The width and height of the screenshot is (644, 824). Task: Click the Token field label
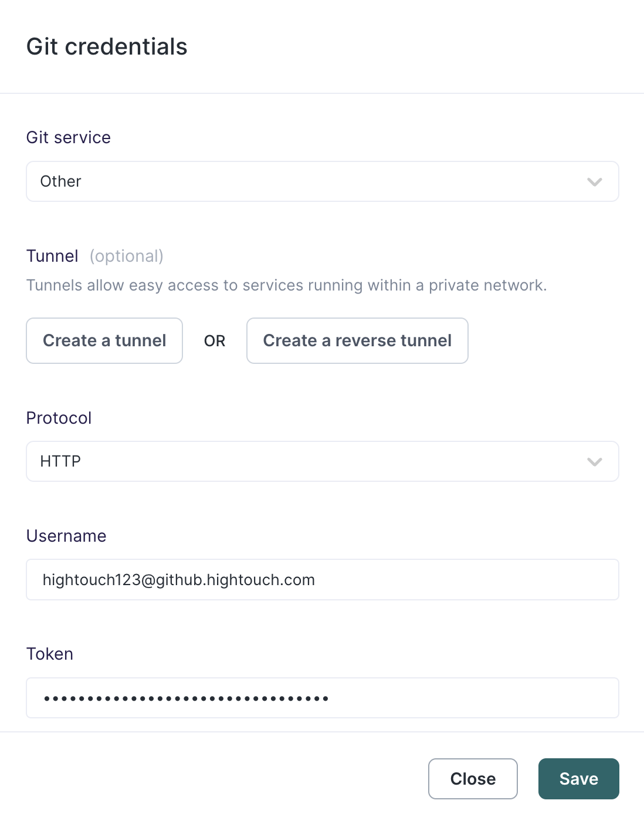coord(50,654)
